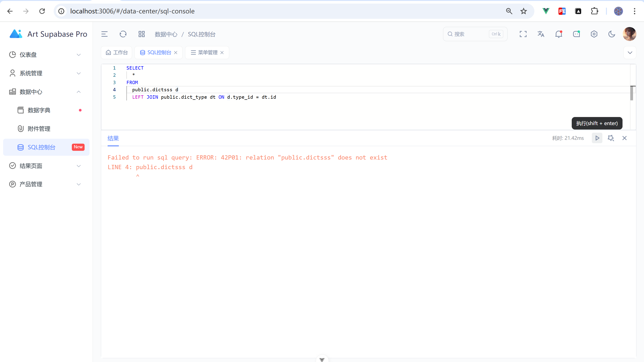Image resolution: width=644 pixels, height=362 pixels.
Task: Open the fullscreen mode icon
Action: click(x=523, y=34)
